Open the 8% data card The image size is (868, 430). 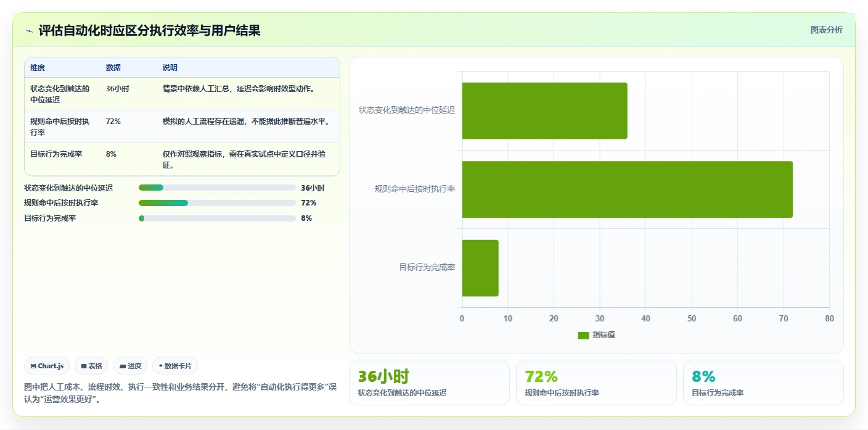pos(763,382)
